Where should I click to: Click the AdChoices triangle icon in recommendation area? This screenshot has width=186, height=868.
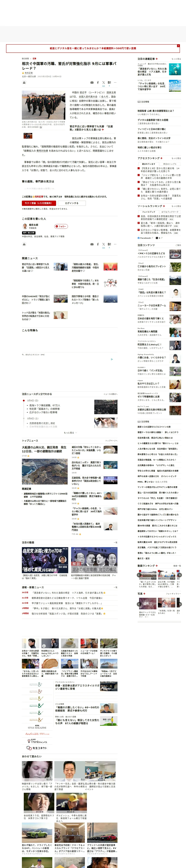pos(112,359)
